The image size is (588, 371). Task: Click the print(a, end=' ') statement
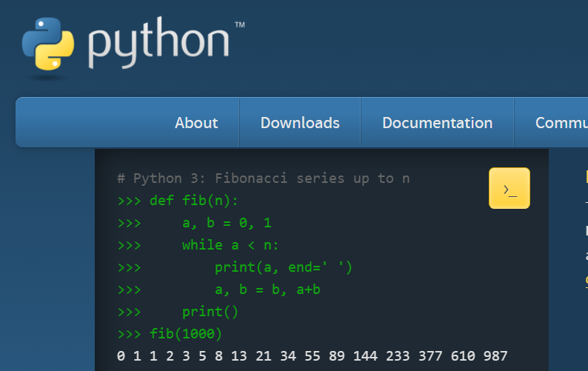coord(284,267)
